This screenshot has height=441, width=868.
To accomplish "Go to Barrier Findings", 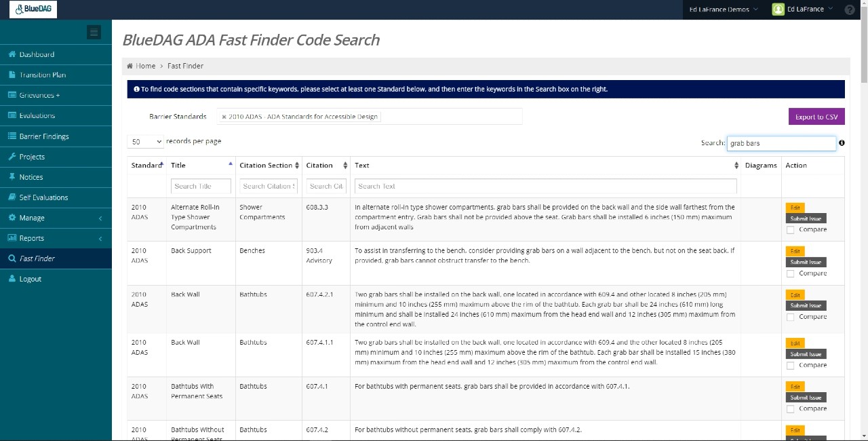I will point(44,136).
